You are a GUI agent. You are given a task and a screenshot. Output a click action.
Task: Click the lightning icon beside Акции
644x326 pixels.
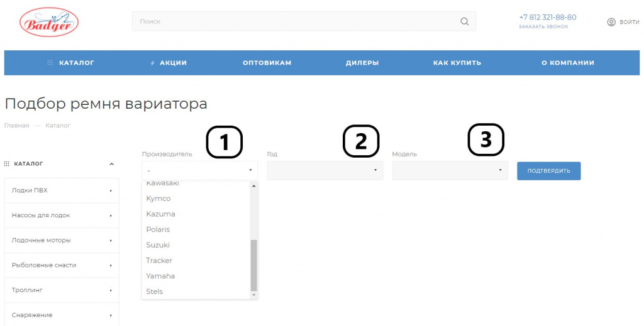pyautogui.click(x=152, y=63)
